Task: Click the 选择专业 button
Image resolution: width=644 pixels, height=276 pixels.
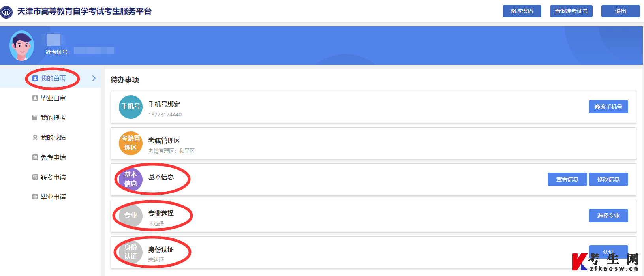Action: 608,216
